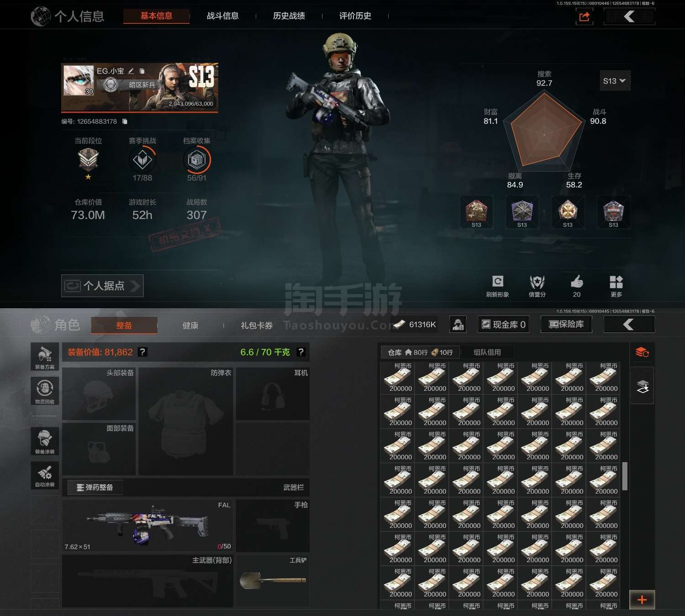Click the 弹药整备 button
The height and width of the screenshot is (616, 685).
coord(95,488)
